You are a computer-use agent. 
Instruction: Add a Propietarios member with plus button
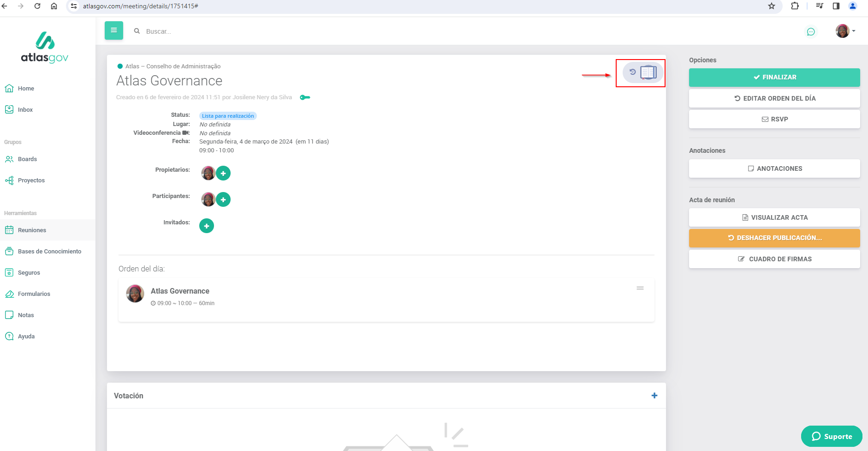tap(223, 173)
